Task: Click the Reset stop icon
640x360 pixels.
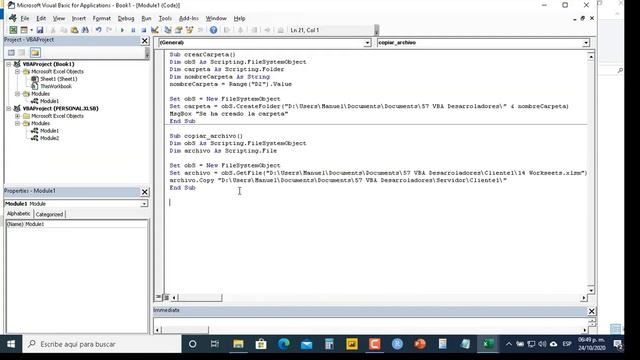Action: point(144,30)
